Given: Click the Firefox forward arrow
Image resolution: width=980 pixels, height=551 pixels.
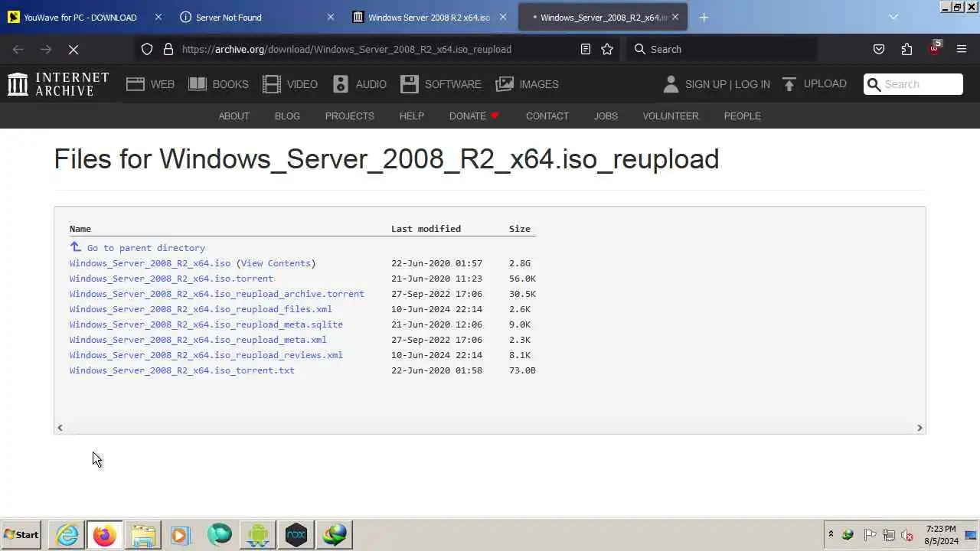Looking at the screenshot, I should 46,49.
